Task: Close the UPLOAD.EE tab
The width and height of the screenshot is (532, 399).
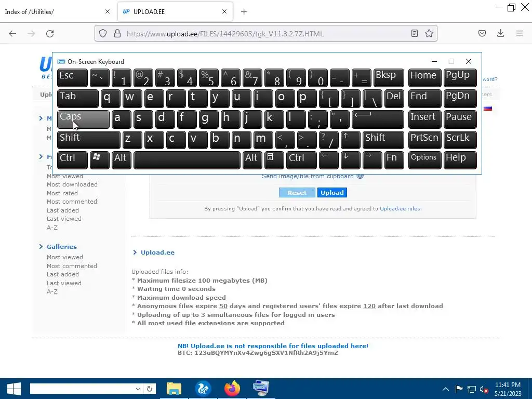Action: click(224, 11)
